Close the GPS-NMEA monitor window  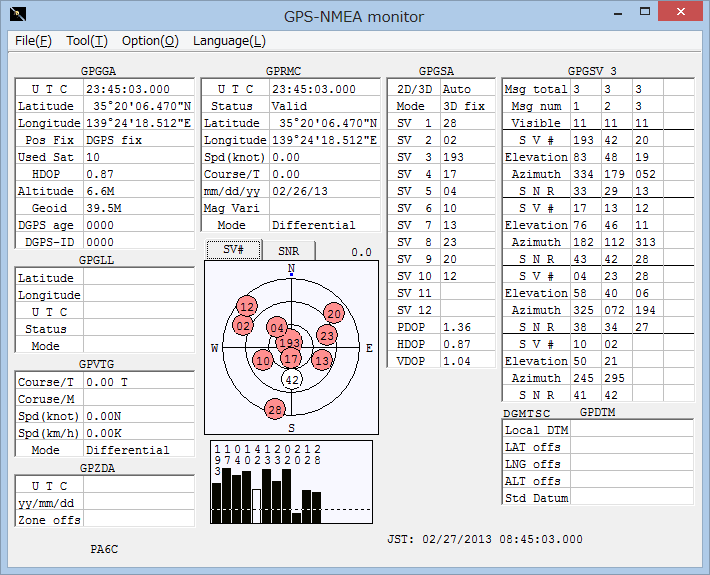tap(681, 13)
